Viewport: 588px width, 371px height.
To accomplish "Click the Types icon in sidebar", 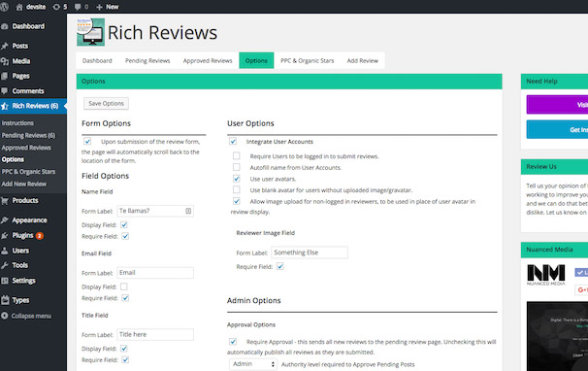I will click(5, 300).
